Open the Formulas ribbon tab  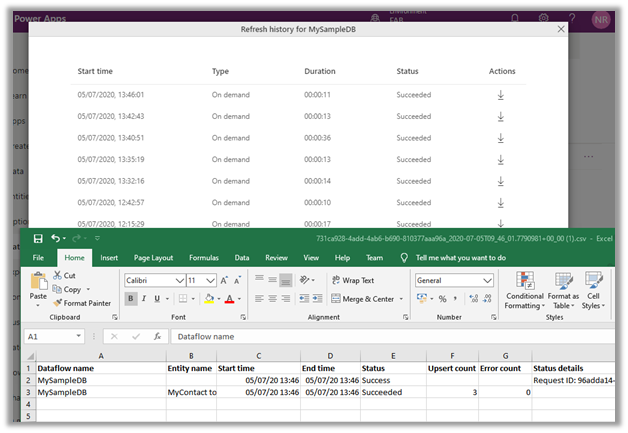click(203, 257)
